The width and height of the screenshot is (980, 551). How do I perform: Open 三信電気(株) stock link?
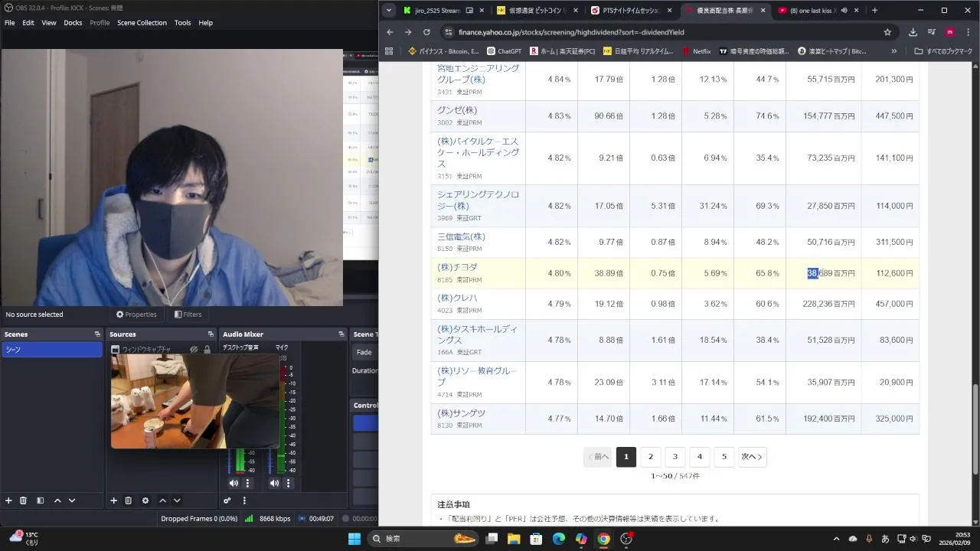tap(461, 236)
